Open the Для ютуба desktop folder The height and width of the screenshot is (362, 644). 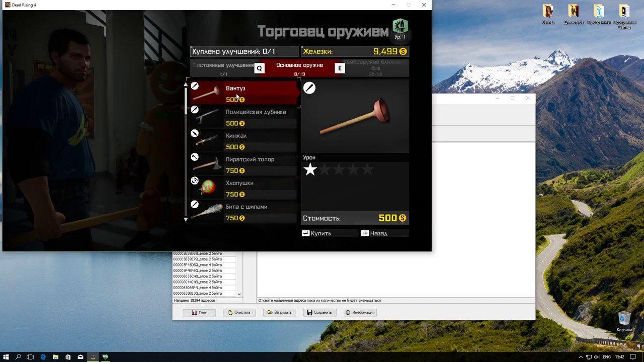pos(573,14)
